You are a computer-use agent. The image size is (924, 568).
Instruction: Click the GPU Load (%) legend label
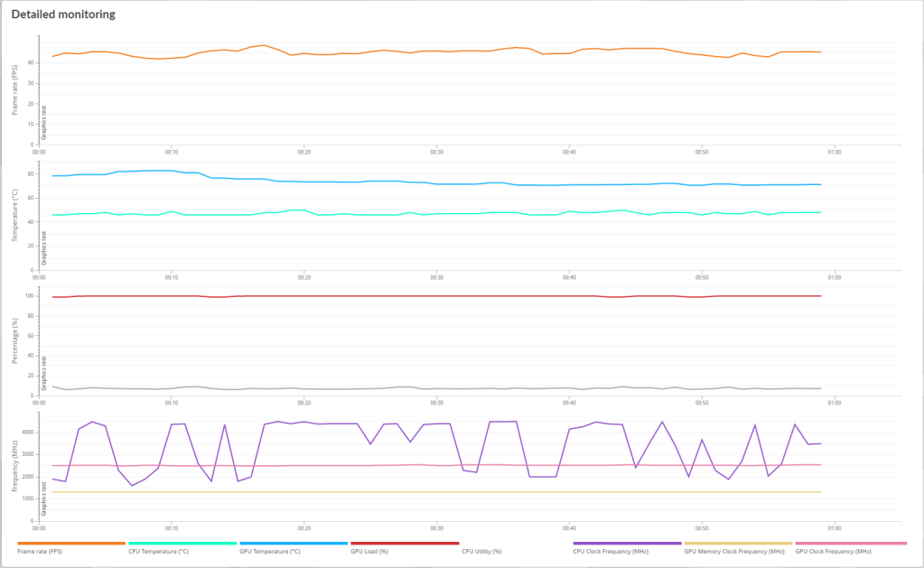(x=369, y=551)
